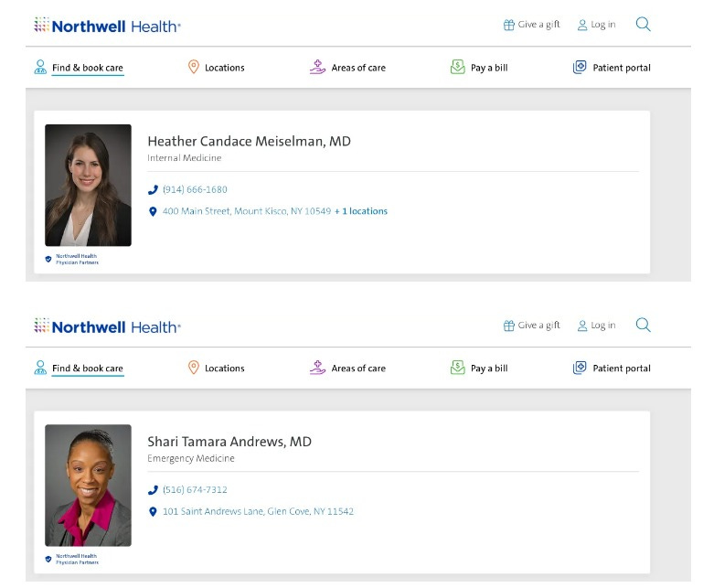Open Pay a bill in the top navigation

pos(489,68)
